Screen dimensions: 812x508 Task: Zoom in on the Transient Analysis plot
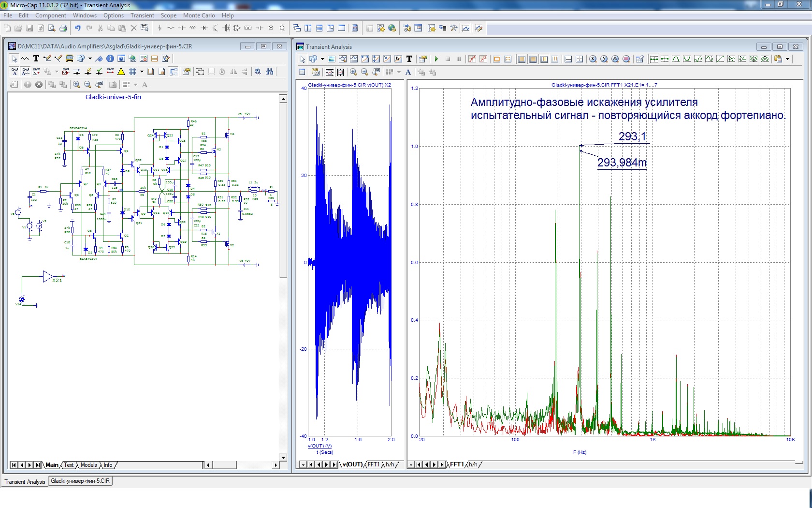click(x=353, y=72)
